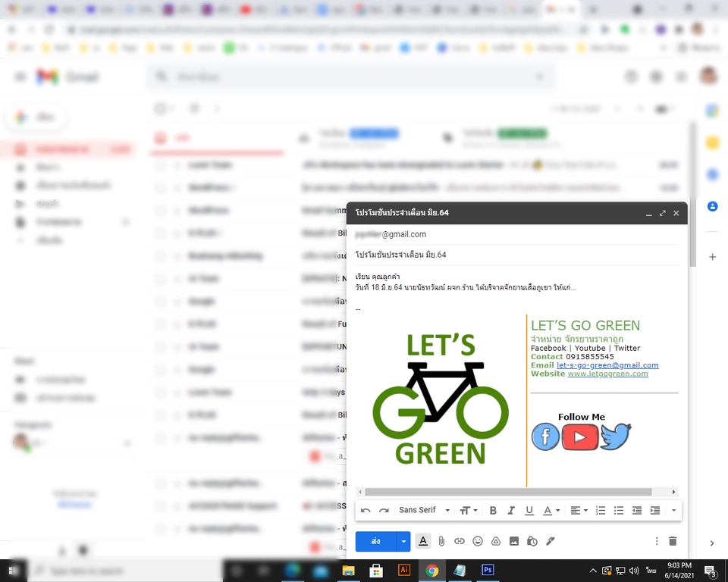Open more compose options three-dot menu
Image resolution: width=728 pixels, height=582 pixels.
(657, 541)
